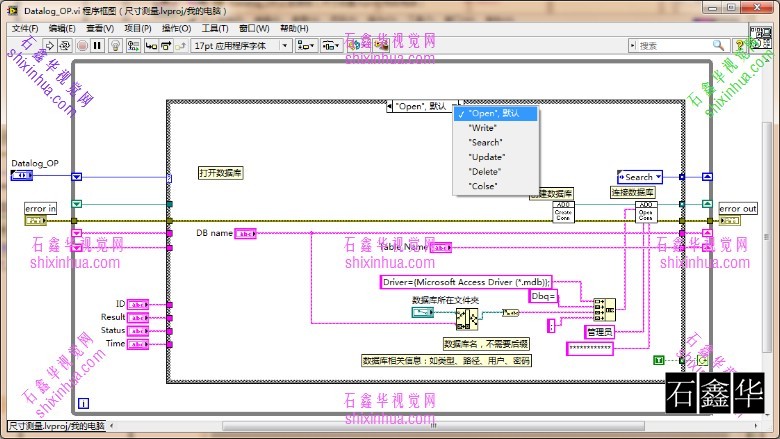
Task: Click the Step Into icon
Action: tap(152, 45)
